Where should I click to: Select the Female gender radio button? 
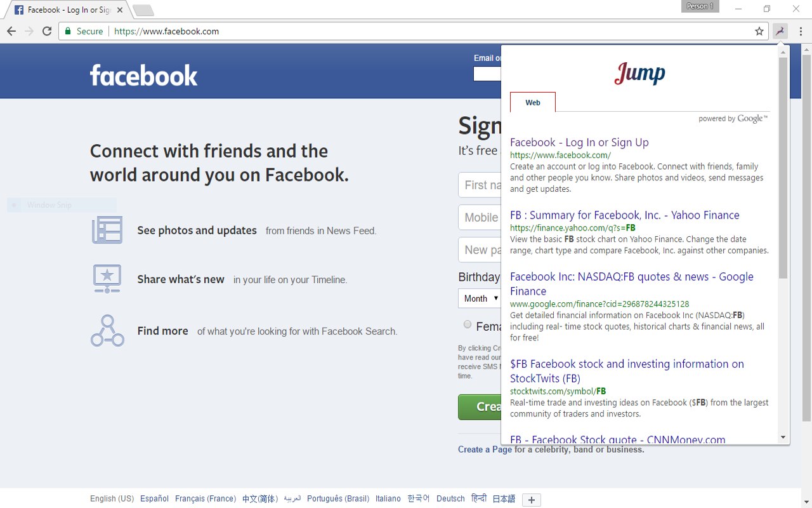468,326
